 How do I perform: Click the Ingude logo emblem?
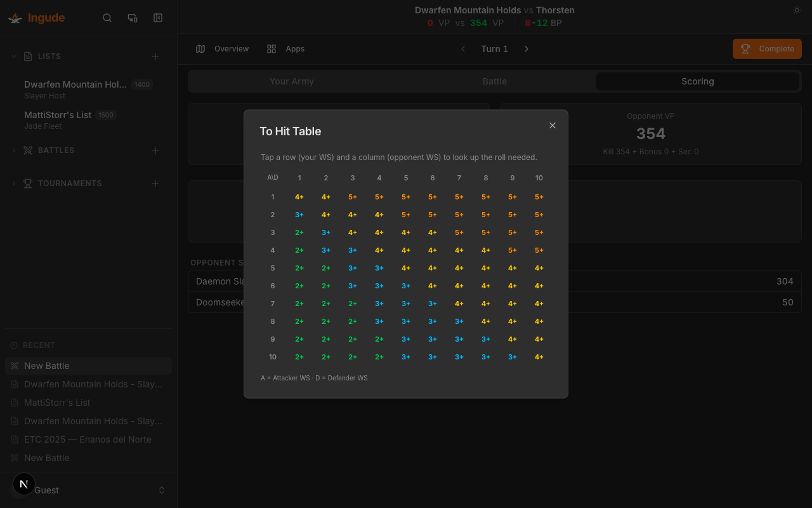point(15,18)
